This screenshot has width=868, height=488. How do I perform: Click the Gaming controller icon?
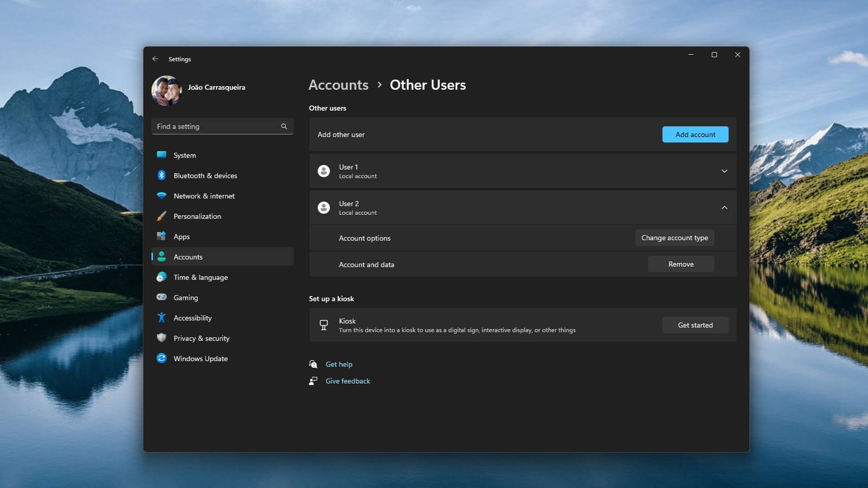tap(162, 297)
